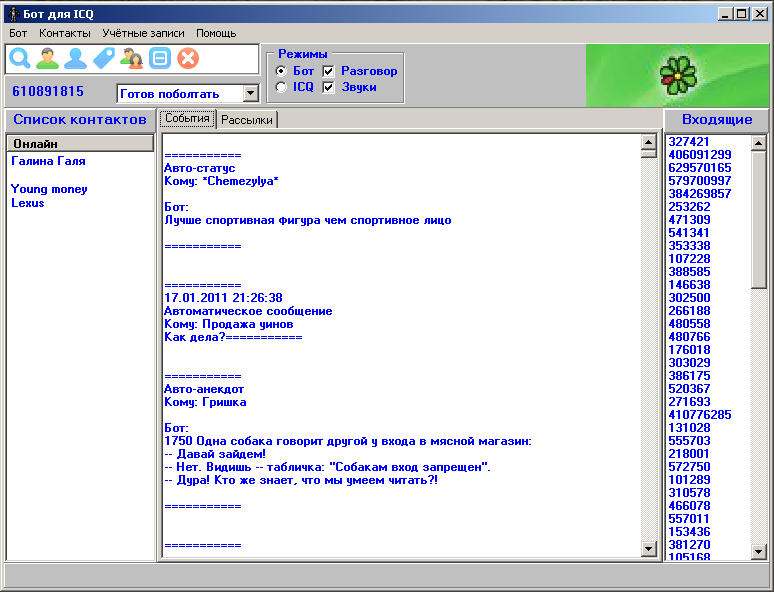Select the ICQ mode radio button
This screenshot has width=774, height=592.
coord(281,87)
